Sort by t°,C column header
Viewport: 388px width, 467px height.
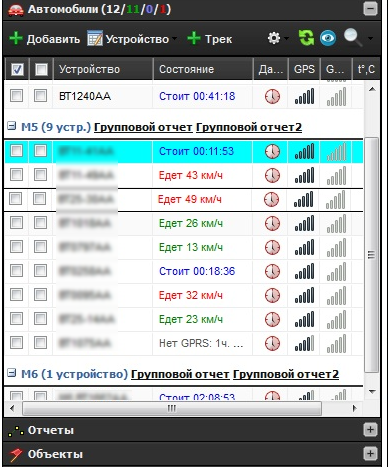point(366,69)
